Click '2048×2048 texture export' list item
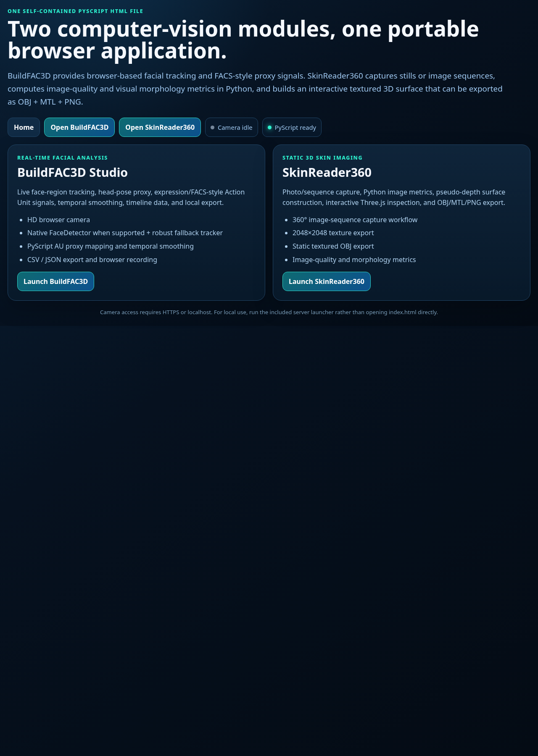Viewport: 538px width, 756px height. tap(333, 233)
